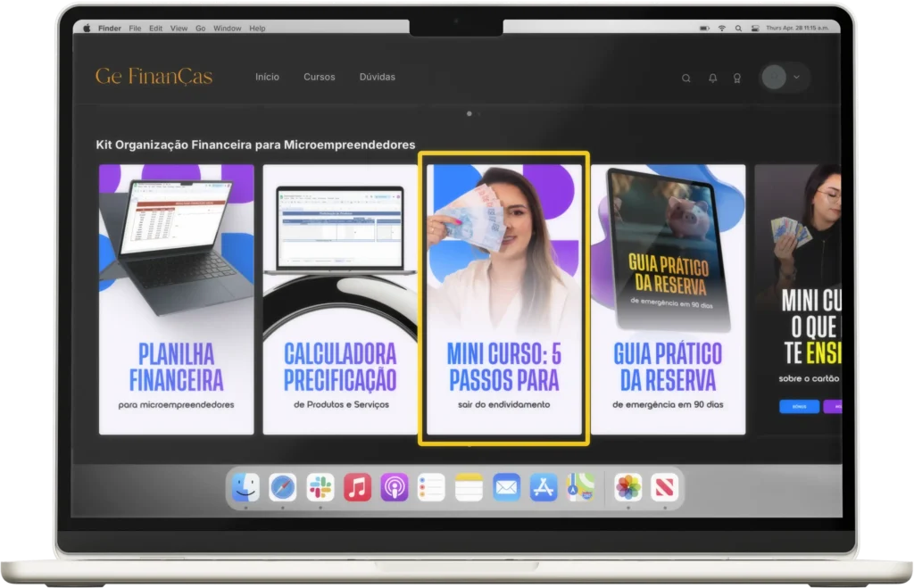Image resolution: width=914 pixels, height=588 pixels.
Task: Open the Cursos navigation tab
Action: pyautogui.click(x=319, y=77)
